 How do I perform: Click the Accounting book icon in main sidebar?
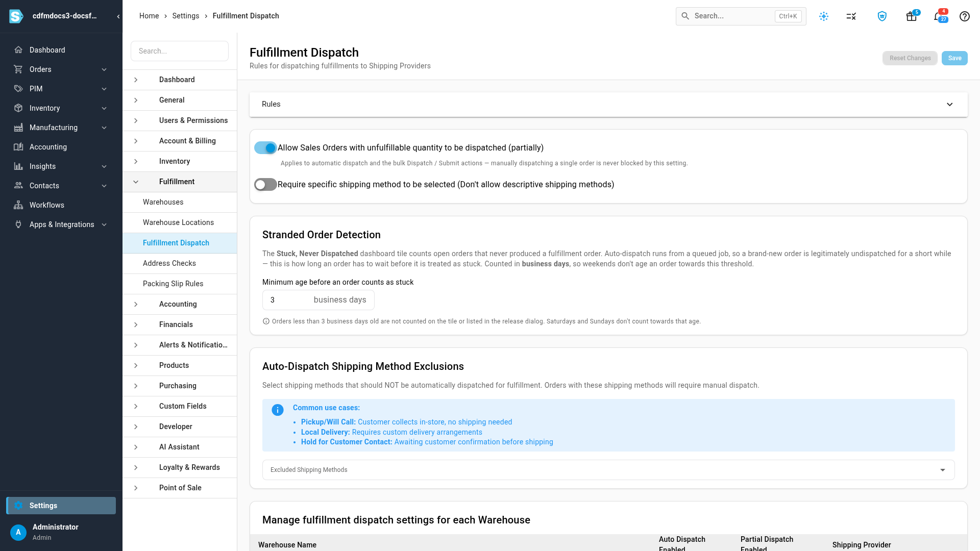[x=18, y=147]
